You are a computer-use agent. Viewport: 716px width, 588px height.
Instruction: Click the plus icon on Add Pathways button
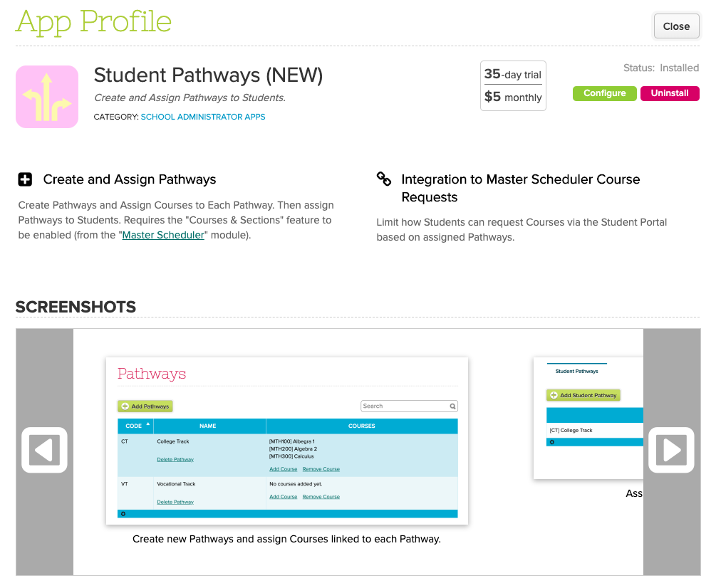point(125,406)
